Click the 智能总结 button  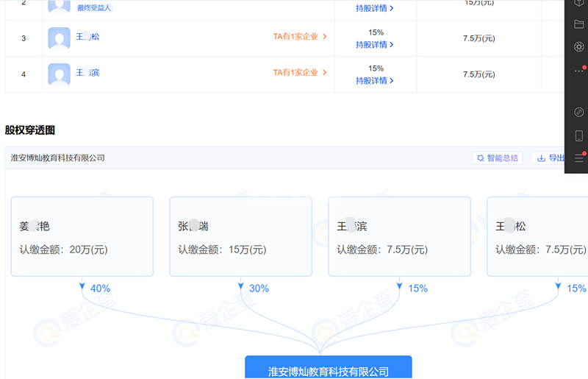click(498, 157)
